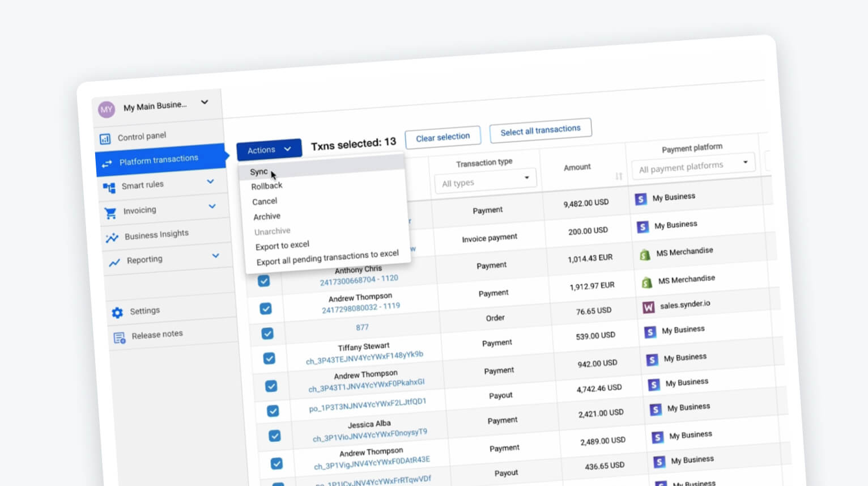This screenshot has width=868, height=486.
Task: Uncheck the Anthony Chris transaction checkbox
Action: tap(264, 281)
